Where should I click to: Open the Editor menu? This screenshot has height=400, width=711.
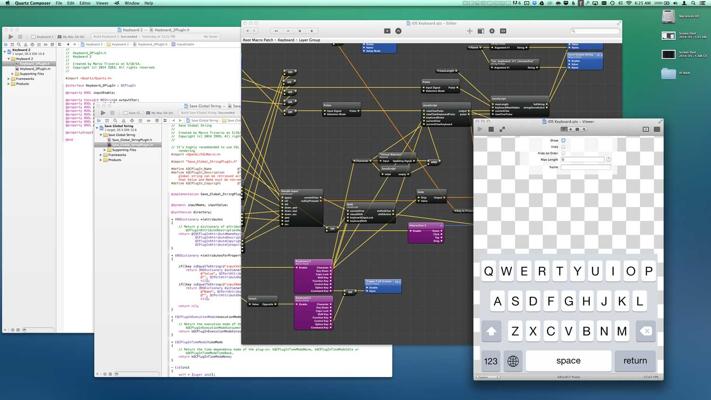(85, 3)
